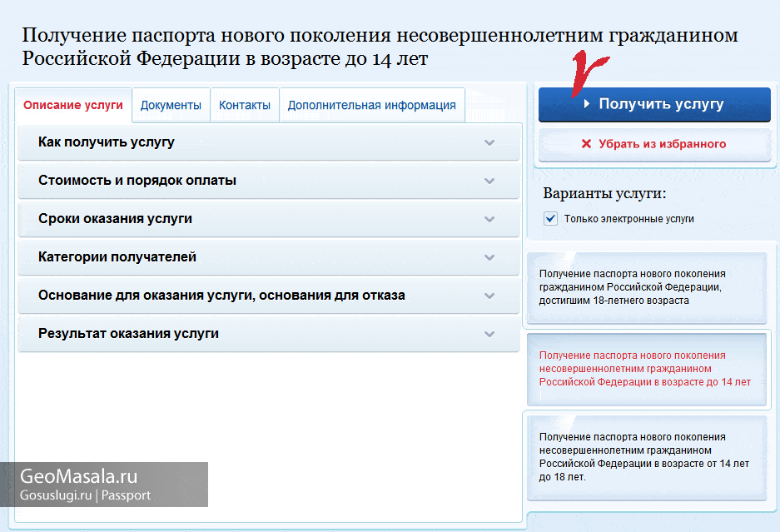Image resolution: width=780 pixels, height=532 pixels.
Task: Select variant 'от 14 лет до 18 лет'
Action: pos(645,456)
